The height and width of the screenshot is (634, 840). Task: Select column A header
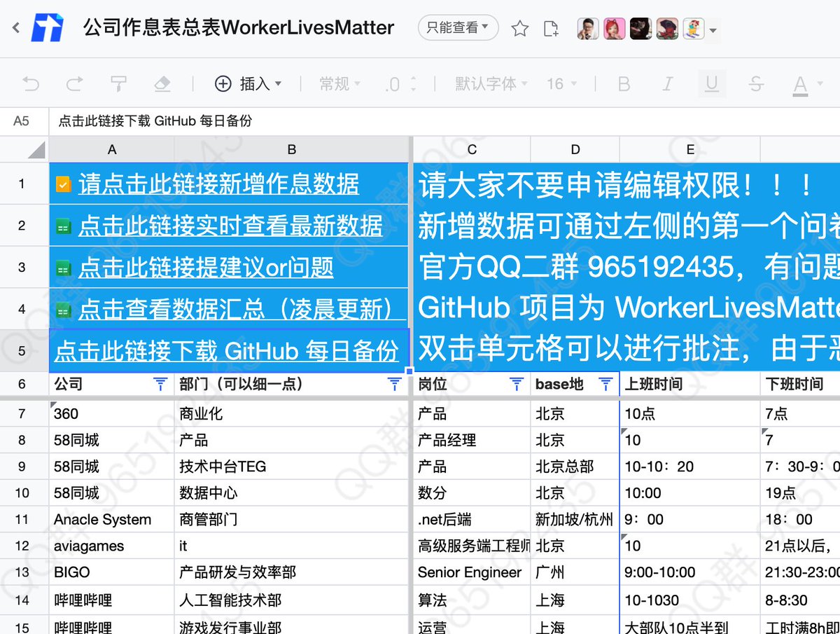click(x=112, y=149)
